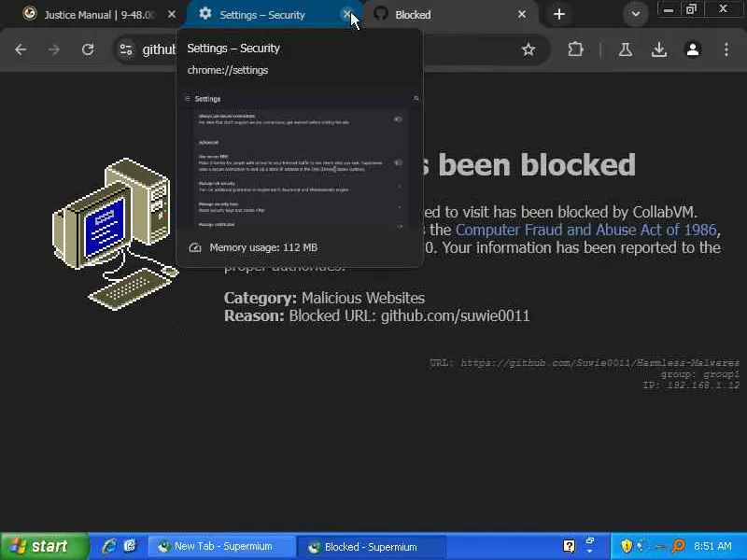
Task: Close the Settings – Security tab
Action: [x=347, y=15]
